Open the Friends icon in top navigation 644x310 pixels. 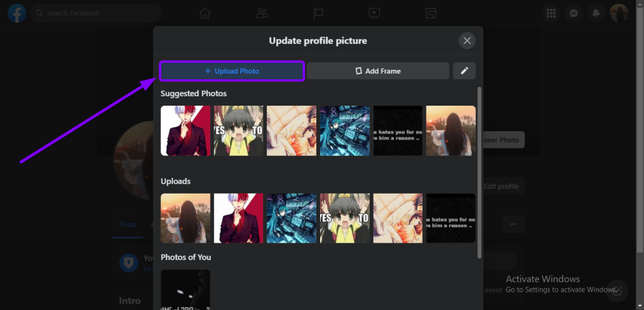tap(262, 13)
